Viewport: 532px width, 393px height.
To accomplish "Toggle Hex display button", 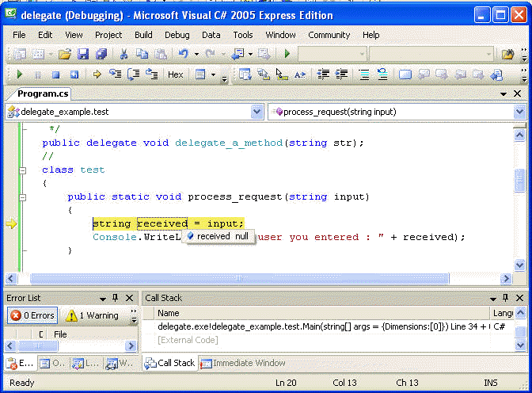I will (175, 74).
